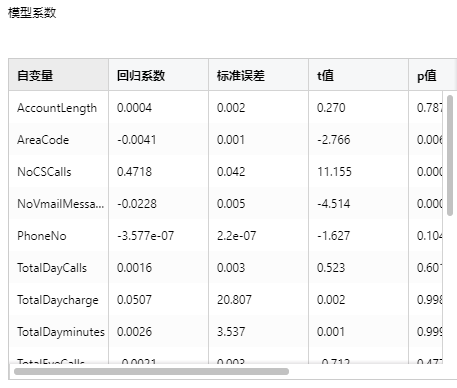Screen dimensions: 457x388
Task: Click standard error 3.537
Action: [x=231, y=332]
